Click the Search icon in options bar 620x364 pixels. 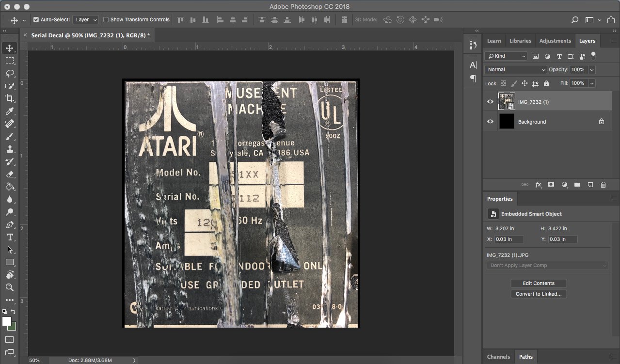(x=575, y=20)
